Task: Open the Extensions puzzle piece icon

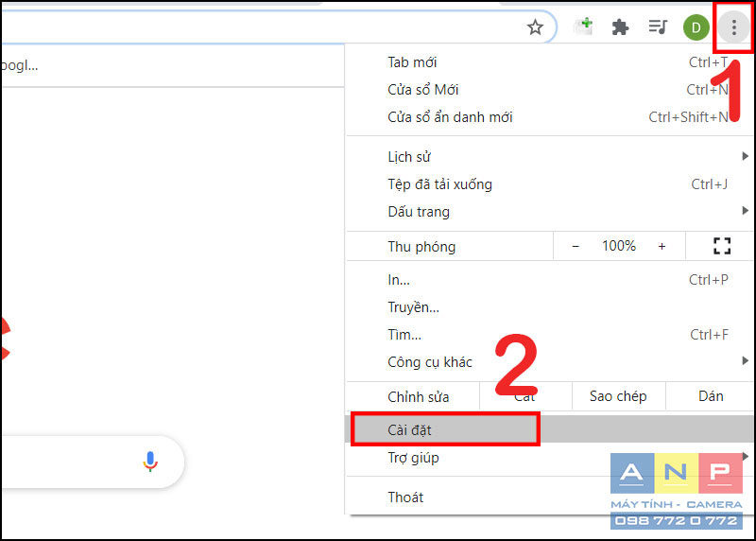Action: [620, 27]
